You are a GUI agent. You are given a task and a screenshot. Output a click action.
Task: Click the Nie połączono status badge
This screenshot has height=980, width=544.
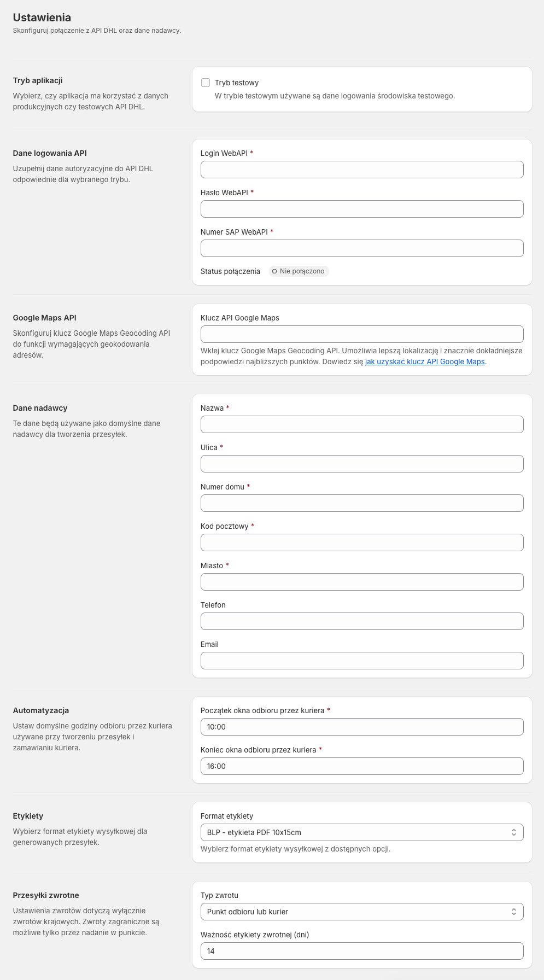pyautogui.click(x=299, y=271)
